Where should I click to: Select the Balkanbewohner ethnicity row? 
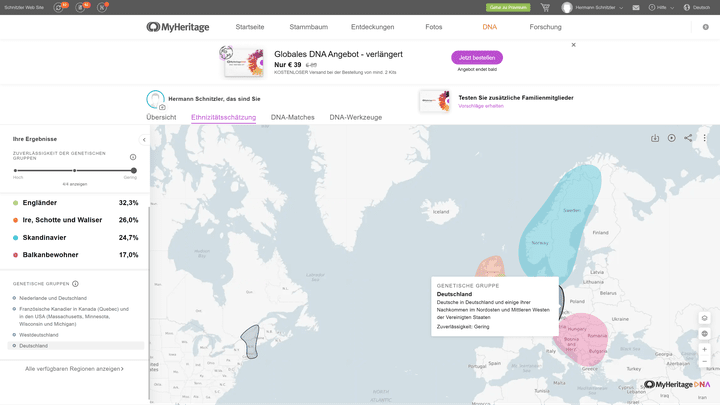click(75, 255)
